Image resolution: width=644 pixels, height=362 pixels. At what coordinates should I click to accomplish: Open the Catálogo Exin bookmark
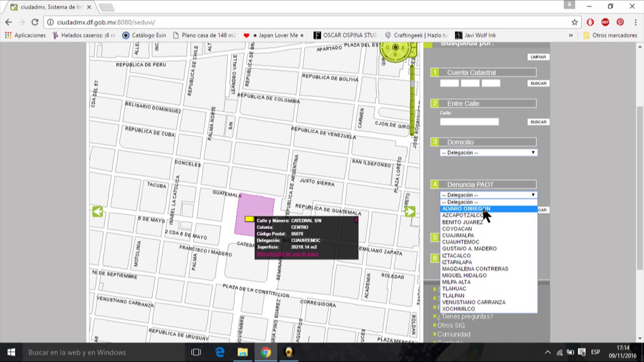[144, 35]
